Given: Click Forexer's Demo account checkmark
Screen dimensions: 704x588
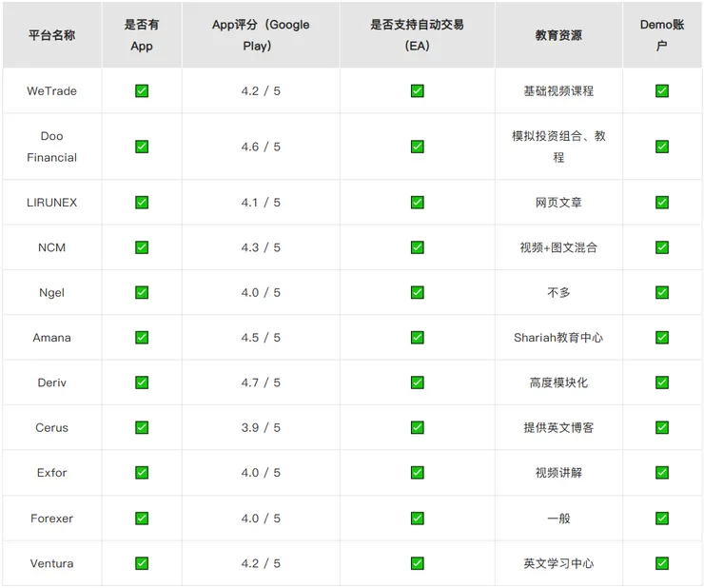Looking at the screenshot, I should pos(662,518).
